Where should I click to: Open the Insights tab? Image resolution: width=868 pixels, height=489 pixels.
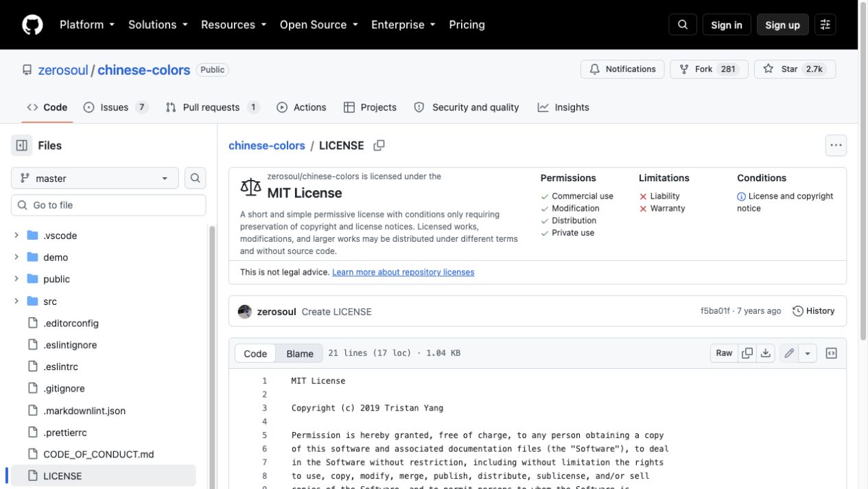pos(563,107)
